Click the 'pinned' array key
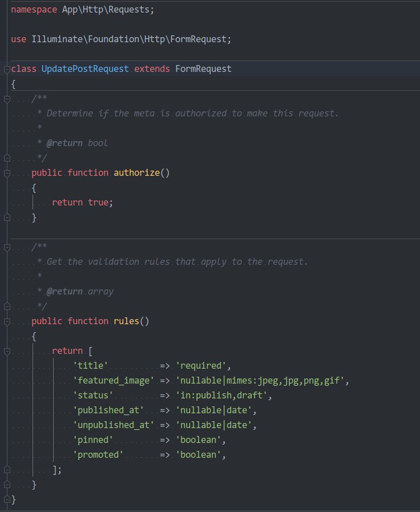The image size is (420, 512). (x=93, y=440)
